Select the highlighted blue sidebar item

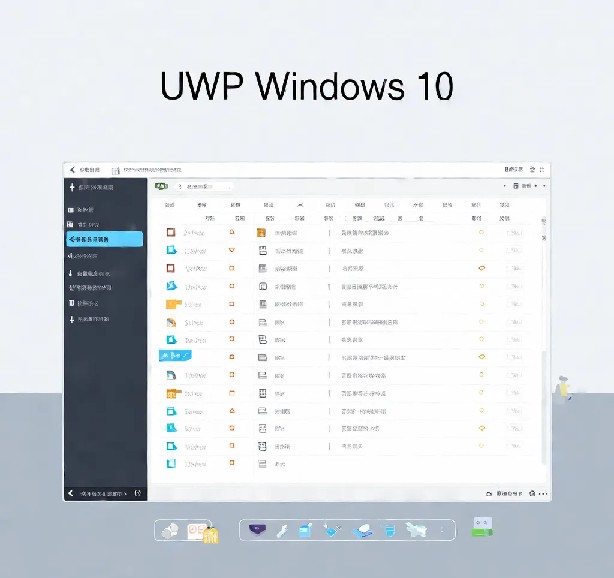click(x=105, y=239)
